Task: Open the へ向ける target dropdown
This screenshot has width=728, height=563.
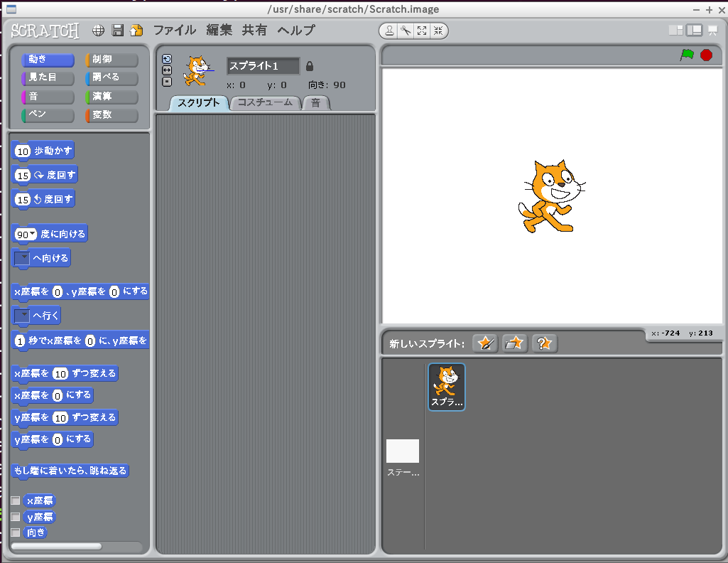Action: [22, 258]
